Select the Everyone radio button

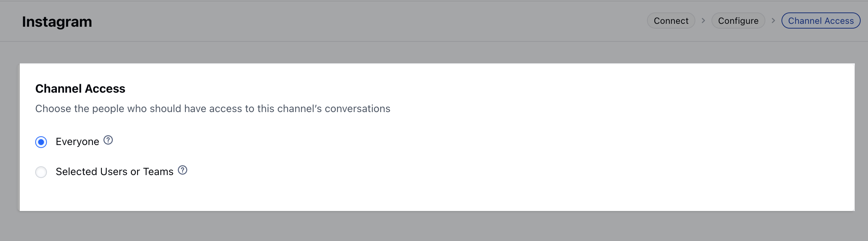[x=41, y=142]
